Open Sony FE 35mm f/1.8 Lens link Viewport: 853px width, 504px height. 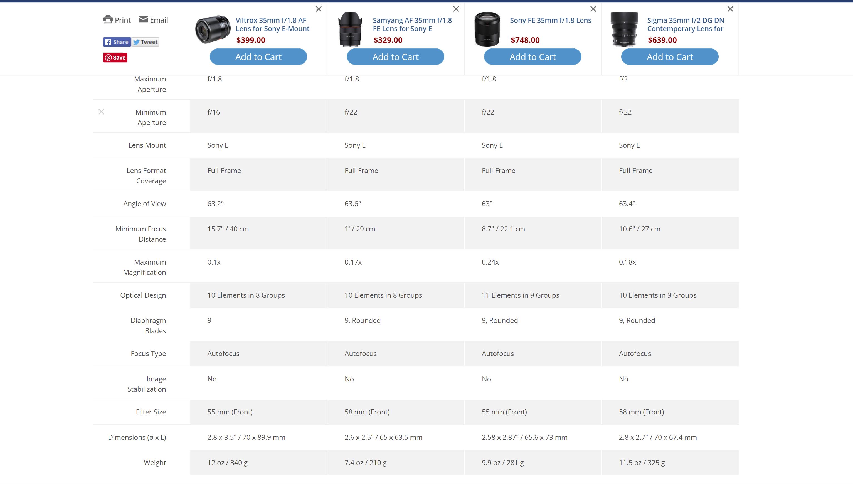pyautogui.click(x=550, y=20)
